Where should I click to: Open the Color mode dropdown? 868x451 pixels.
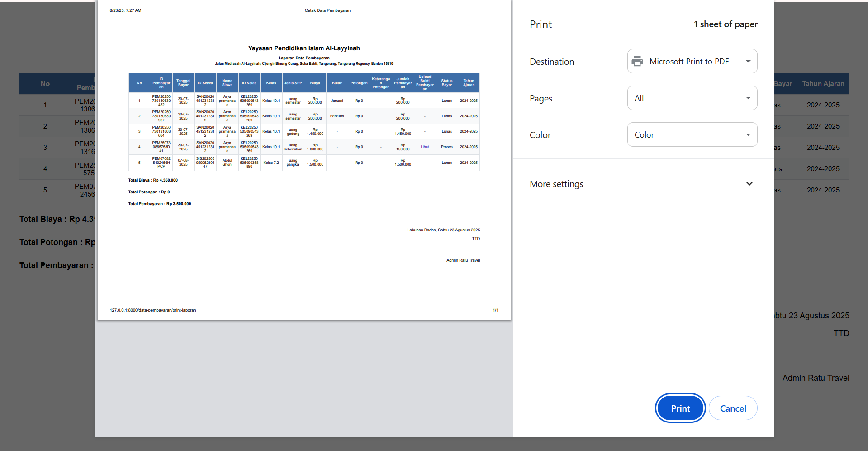pyautogui.click(x=692, y=135)
